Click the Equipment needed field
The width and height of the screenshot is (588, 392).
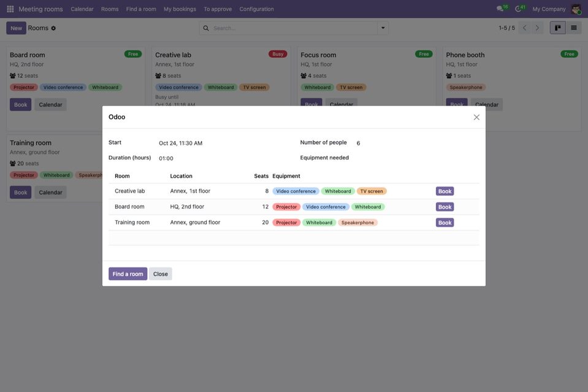(416, 158)
